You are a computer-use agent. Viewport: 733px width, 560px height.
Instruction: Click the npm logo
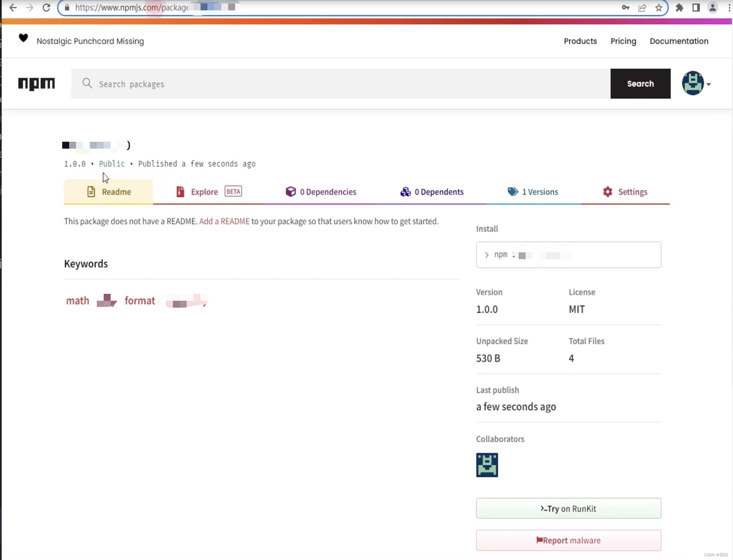coord(36,84)
